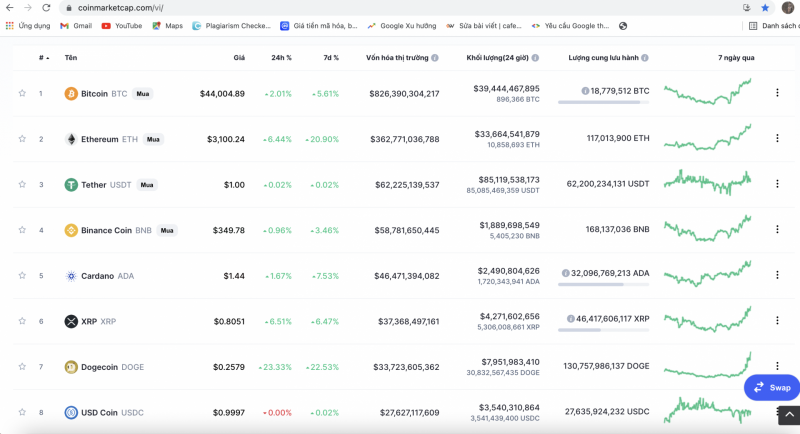800x434 pixels.
Task: Show info for Khối lượng(24 giờ)
Action: click(535, 58)
